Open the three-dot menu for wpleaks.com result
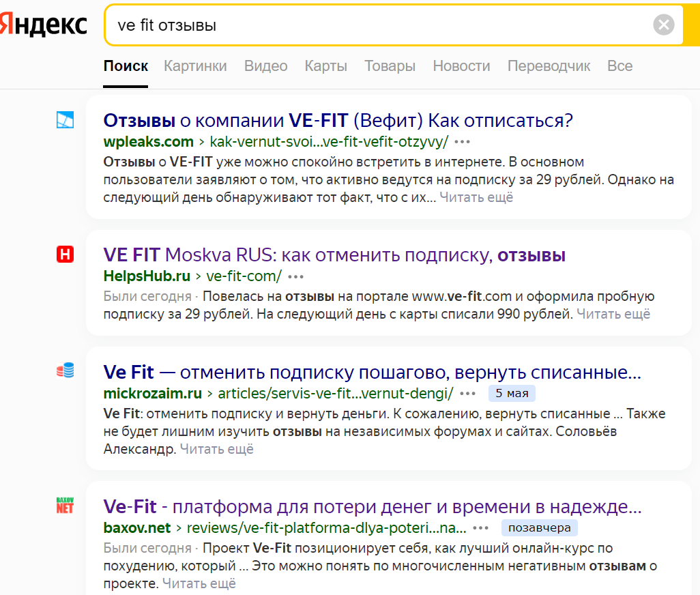 tap(462, 142)
